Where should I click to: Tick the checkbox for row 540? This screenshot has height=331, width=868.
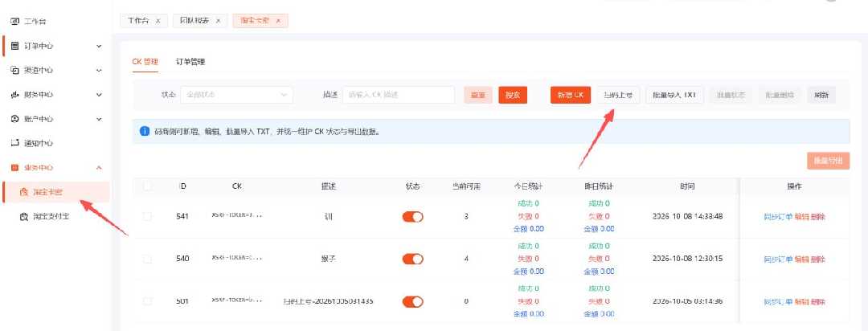[147, 259]
